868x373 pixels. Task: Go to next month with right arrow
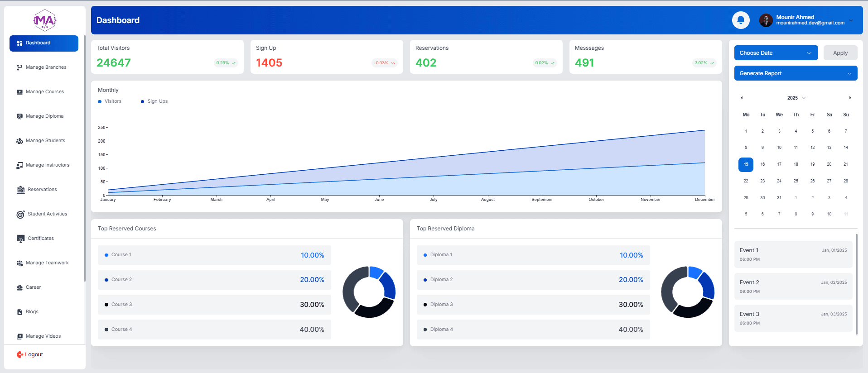point(850,98)
